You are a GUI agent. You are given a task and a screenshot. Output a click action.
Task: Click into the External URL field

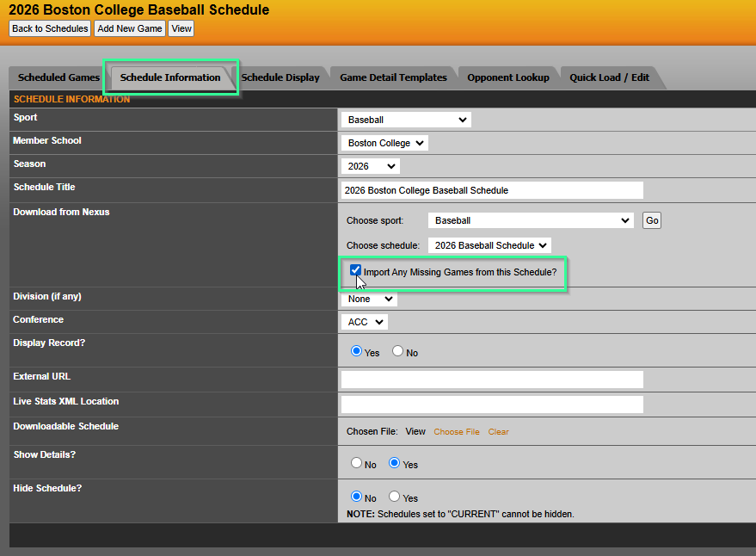492,380
